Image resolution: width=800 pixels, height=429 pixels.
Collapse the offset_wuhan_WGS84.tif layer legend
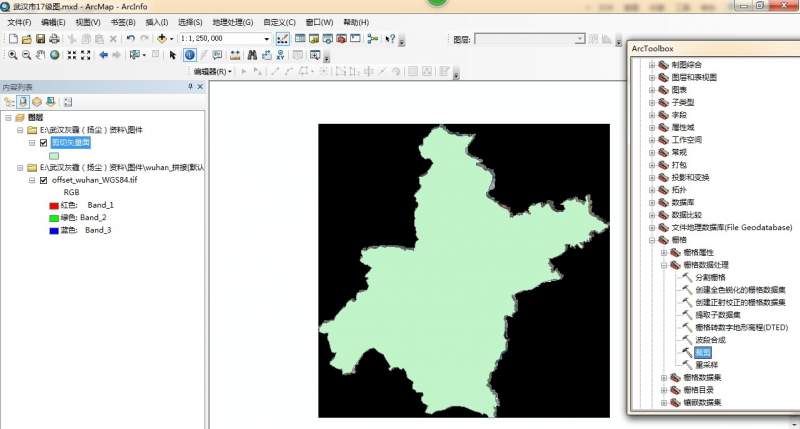[32, 180]
